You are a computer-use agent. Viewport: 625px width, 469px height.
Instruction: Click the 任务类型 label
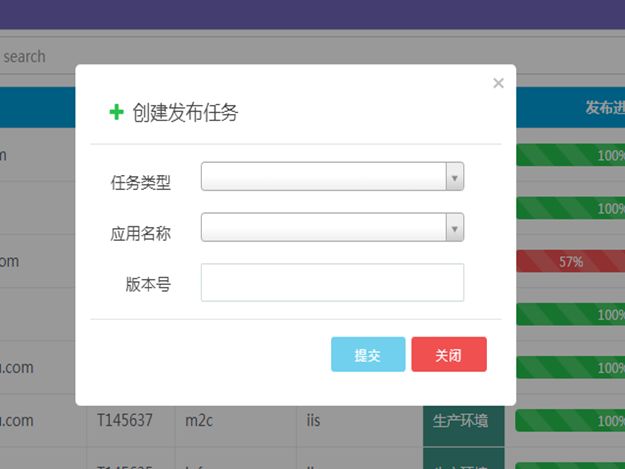[141, 183]
